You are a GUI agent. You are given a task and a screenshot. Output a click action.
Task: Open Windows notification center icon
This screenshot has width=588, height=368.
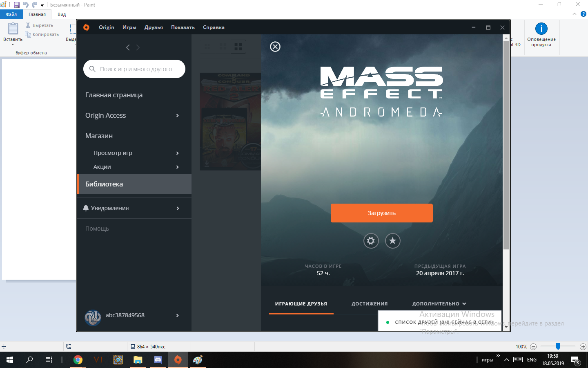575,360
